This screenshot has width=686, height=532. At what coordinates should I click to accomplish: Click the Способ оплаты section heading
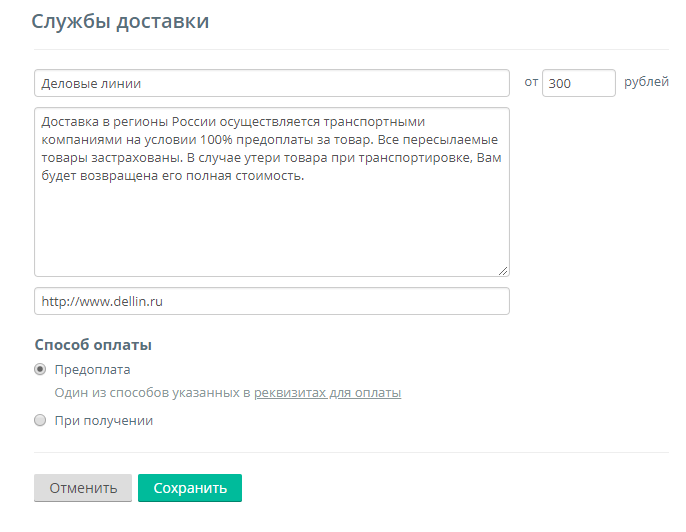(93, 345)
